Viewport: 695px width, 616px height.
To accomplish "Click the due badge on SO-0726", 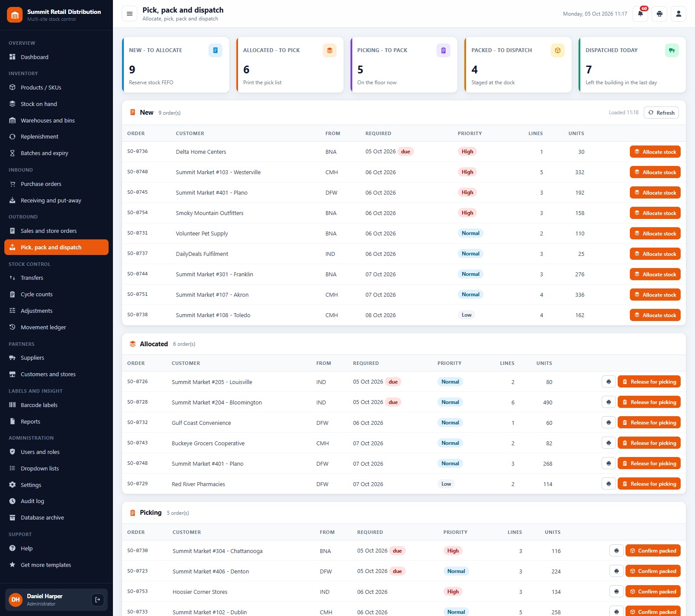I will coord(393,382).
